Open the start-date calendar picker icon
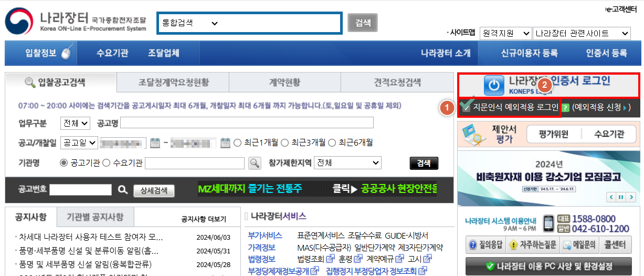This screenshot has width=644, height=276. 155,142
